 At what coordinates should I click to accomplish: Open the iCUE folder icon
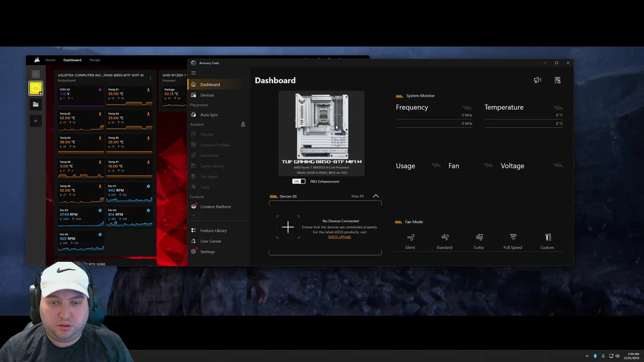(x=35, y=105)
